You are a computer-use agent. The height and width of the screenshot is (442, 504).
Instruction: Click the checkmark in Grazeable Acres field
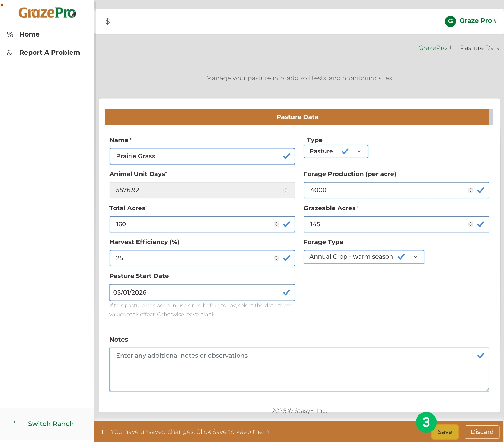(x=481, y=224)
